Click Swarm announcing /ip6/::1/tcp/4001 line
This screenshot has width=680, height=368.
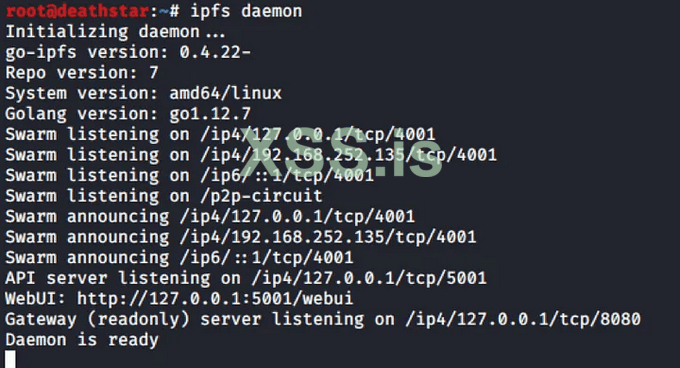179,257
